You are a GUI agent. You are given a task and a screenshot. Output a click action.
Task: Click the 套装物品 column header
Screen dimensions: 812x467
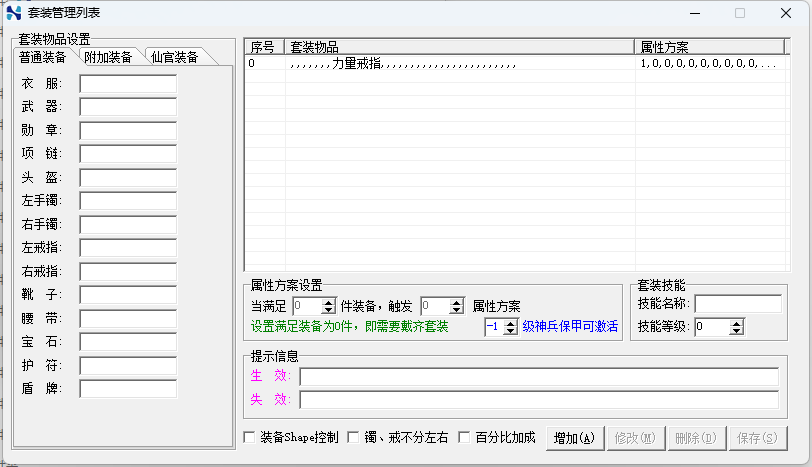click(x=460, y=47)
